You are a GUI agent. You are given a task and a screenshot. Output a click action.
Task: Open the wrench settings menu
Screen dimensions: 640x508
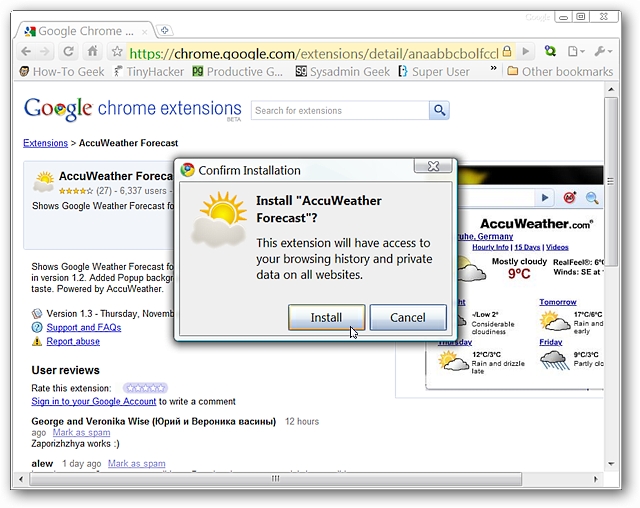[x=603, y=51]
